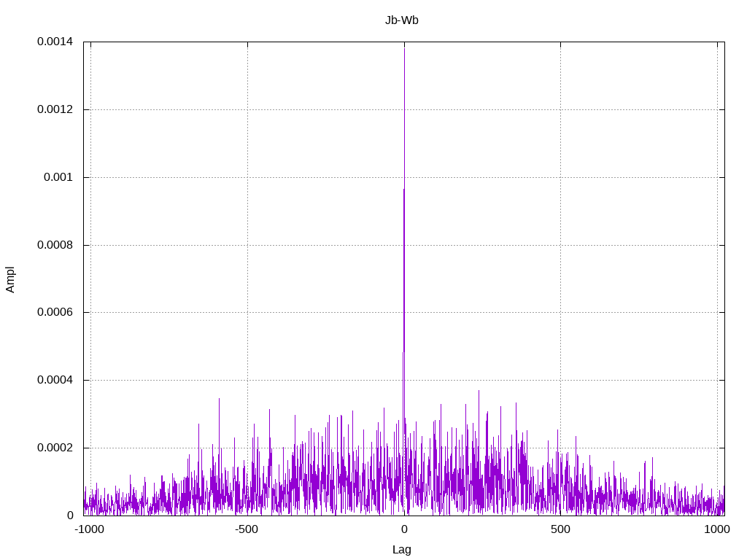Click the x-axis tick label 1000
The height and width of the screenshot is (560, 747).
tap(717, 529)
